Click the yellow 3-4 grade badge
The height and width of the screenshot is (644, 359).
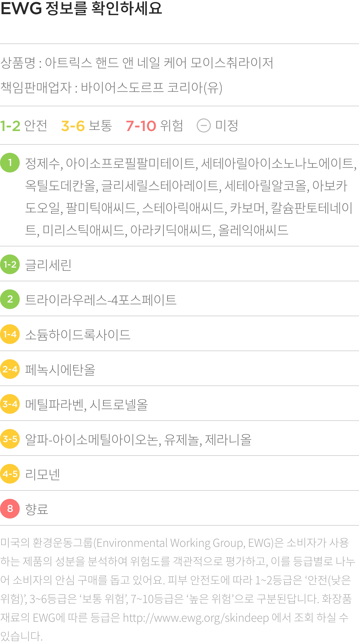(x=10, y=404)
